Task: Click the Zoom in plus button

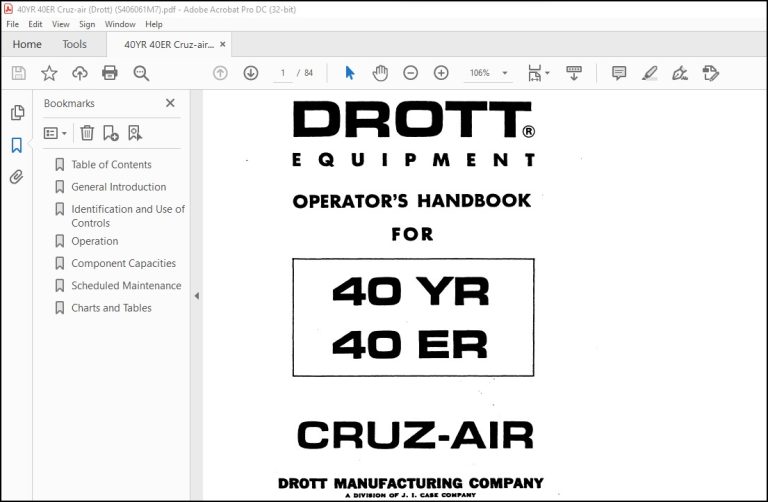Action: (441, 73)
